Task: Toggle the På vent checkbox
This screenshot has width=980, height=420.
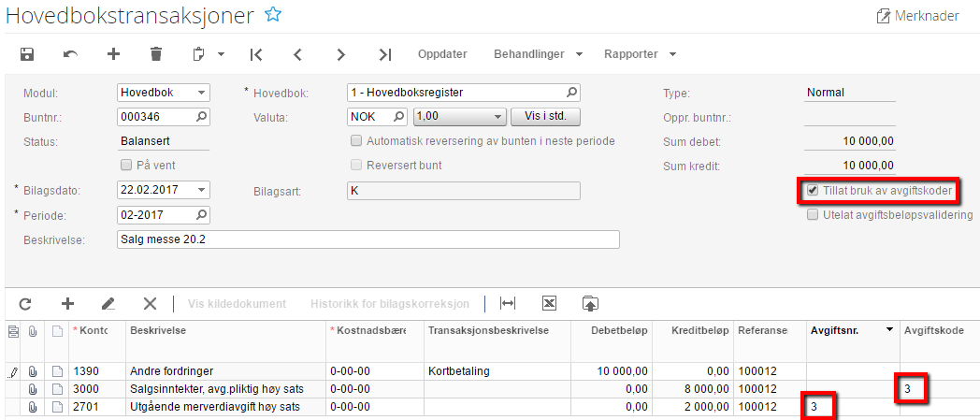Action: click(125, 166)
